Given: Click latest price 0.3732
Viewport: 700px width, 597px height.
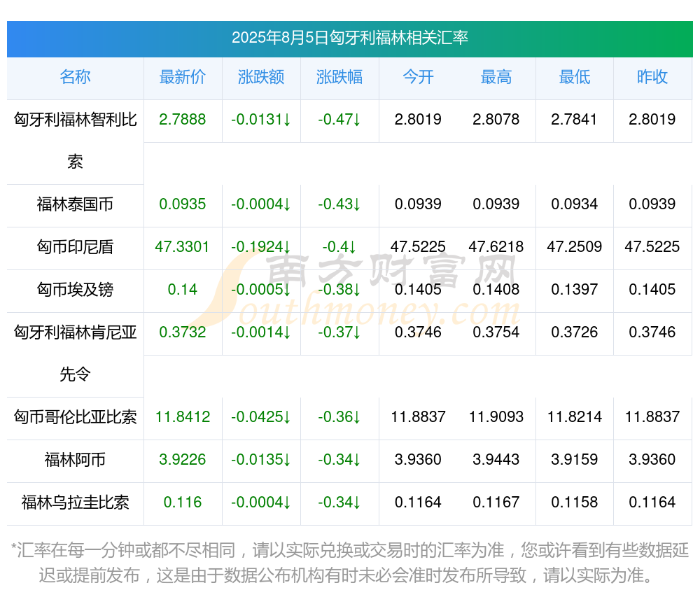Looking at the screenshot, I should click(x=183, y=332).
